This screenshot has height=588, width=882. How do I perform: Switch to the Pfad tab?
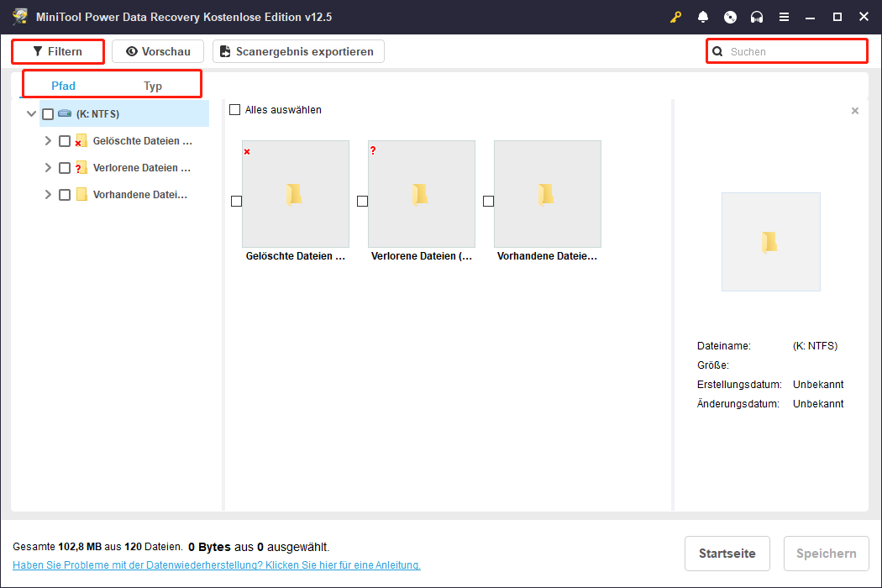point(63,86)
